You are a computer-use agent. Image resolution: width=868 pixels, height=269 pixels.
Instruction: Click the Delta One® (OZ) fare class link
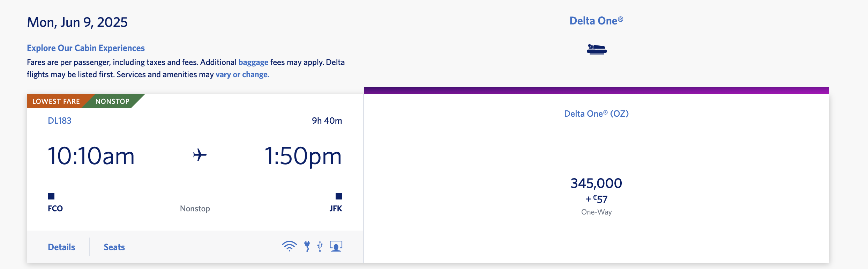(x=596, y=114)
